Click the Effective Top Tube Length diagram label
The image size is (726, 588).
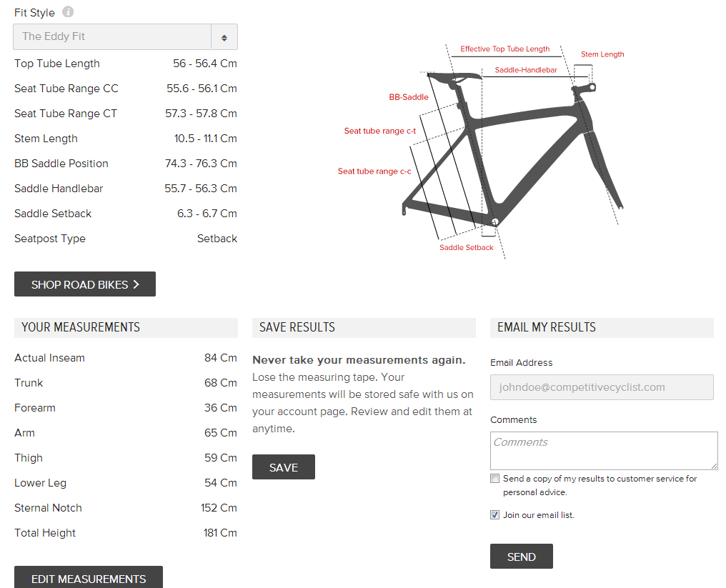pos(504,49)
